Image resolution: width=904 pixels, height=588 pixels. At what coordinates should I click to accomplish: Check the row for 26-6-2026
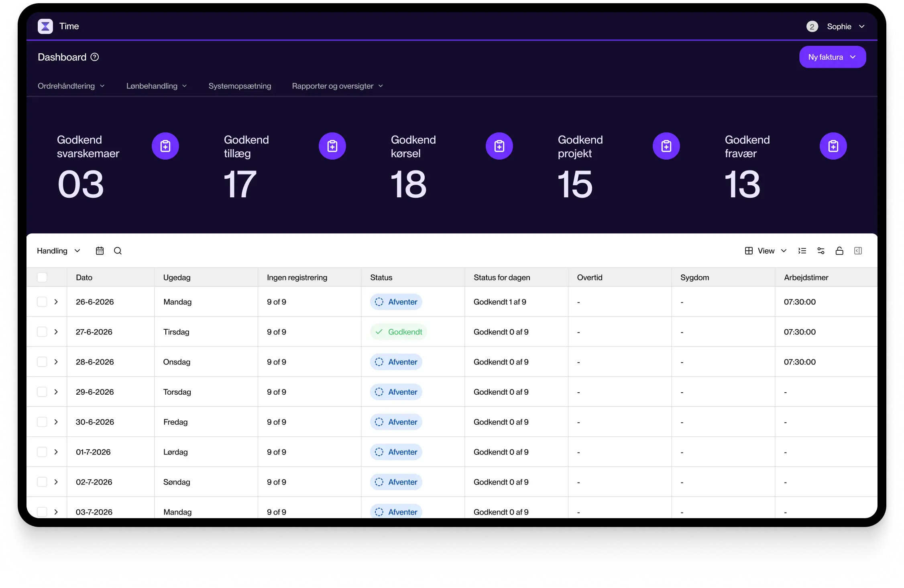pos(42,302)
